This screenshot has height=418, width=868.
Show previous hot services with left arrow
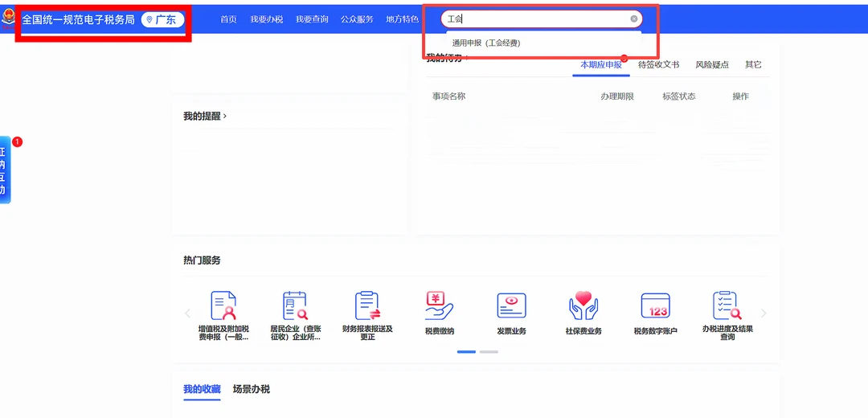point(187,313)
